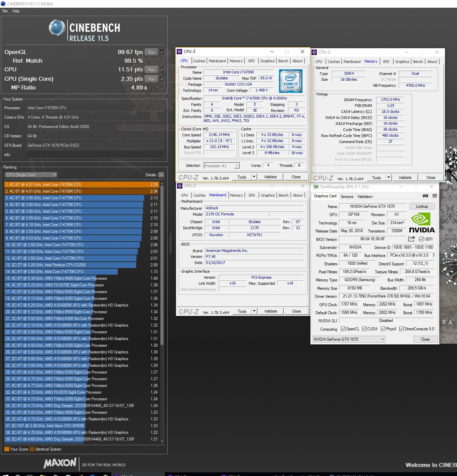Click the orange Your Score legend swatch
Image resolution: width=457 pixels, height=476 pixels.
(8, 449)
